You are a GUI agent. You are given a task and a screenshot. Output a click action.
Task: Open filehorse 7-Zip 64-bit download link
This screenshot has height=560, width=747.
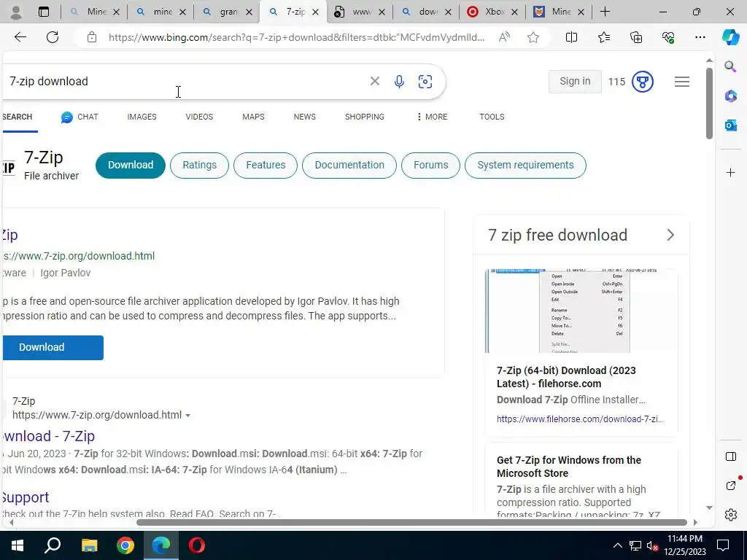point(566,377)
